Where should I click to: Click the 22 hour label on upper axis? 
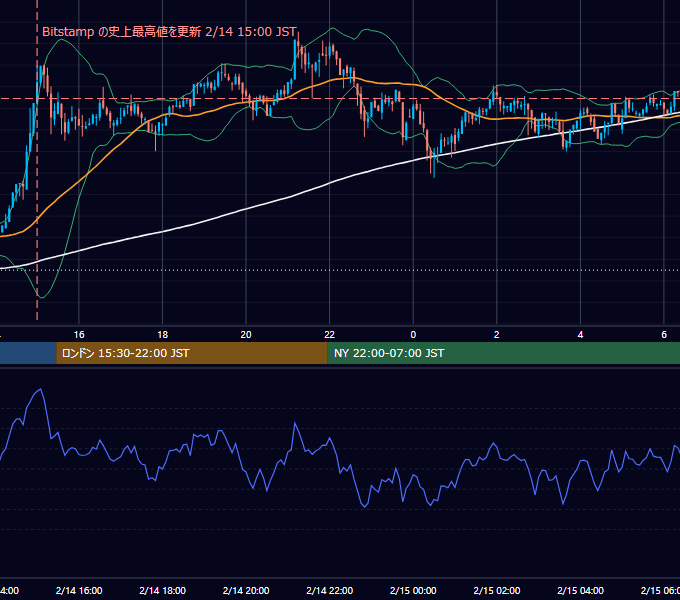(x=330, y=335)
